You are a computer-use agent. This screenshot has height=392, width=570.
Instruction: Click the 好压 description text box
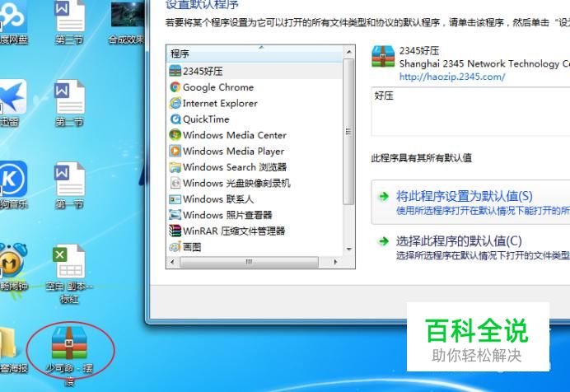(470, 111)
